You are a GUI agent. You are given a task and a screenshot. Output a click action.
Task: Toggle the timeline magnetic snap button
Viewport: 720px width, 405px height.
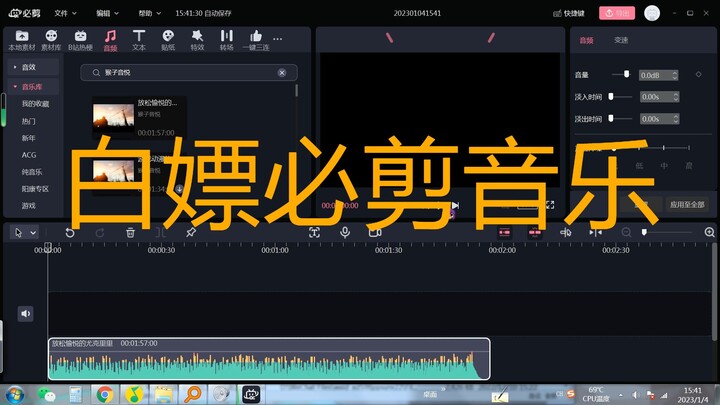tap(504, 232)
